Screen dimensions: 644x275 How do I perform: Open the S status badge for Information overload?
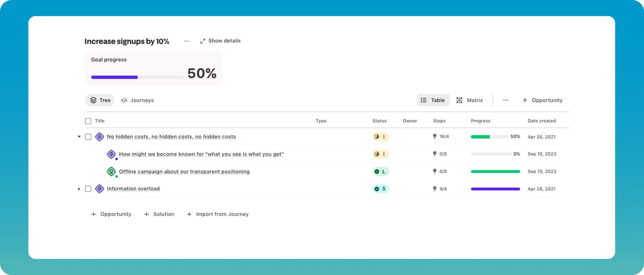381,189
